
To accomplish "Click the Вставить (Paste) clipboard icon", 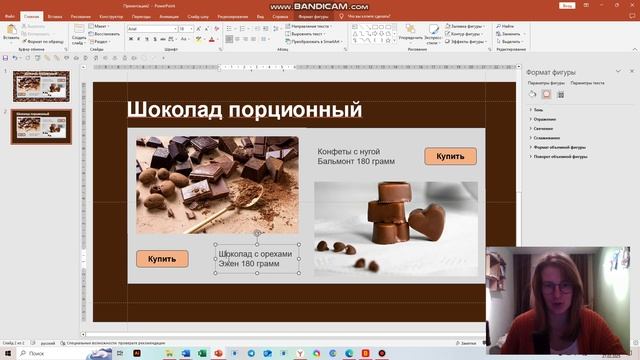I will (11, 29).
